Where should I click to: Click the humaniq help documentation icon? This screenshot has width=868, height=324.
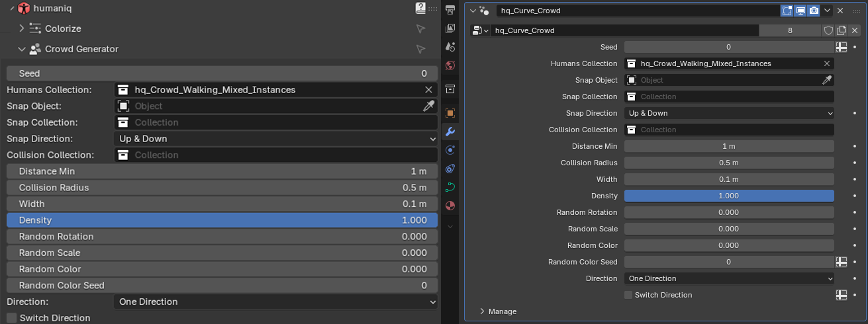coord(420,8)
